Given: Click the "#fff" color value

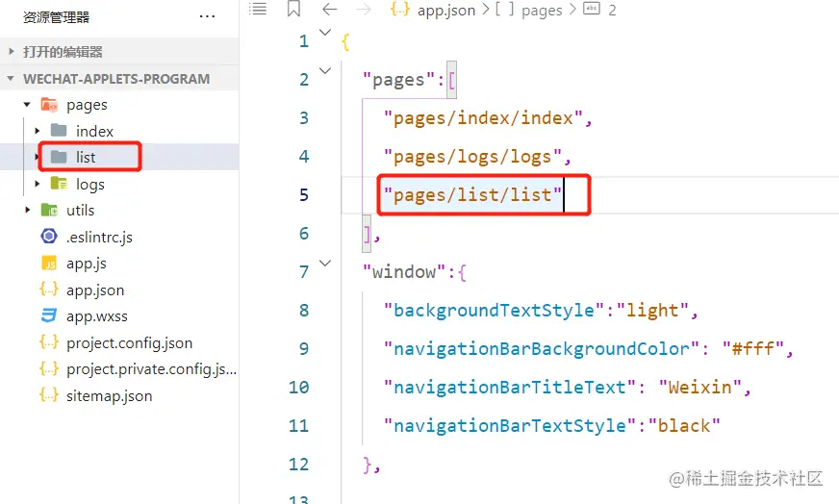Looking at the screenshot, I should 752,349.
